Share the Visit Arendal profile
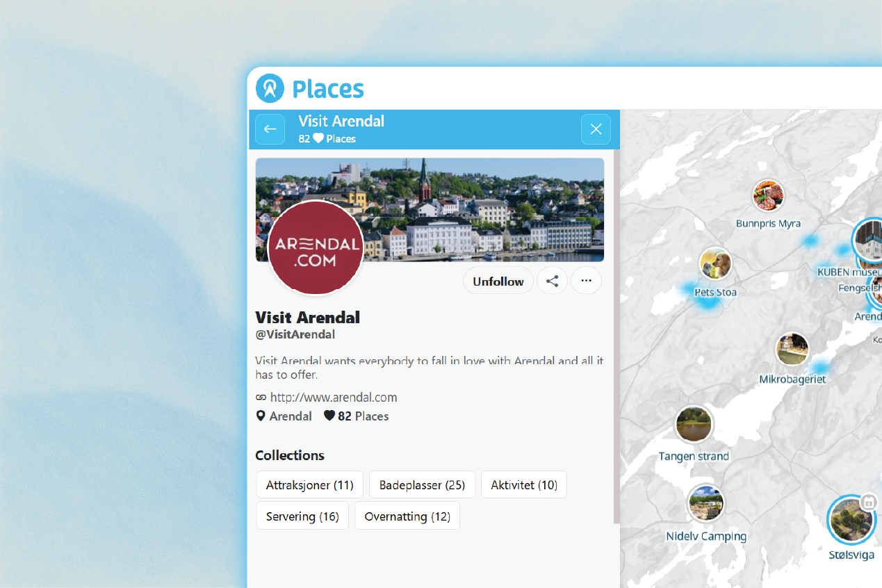Image resolution: width=882 pixels, height=588 pixels. click(x=553, y=281)
